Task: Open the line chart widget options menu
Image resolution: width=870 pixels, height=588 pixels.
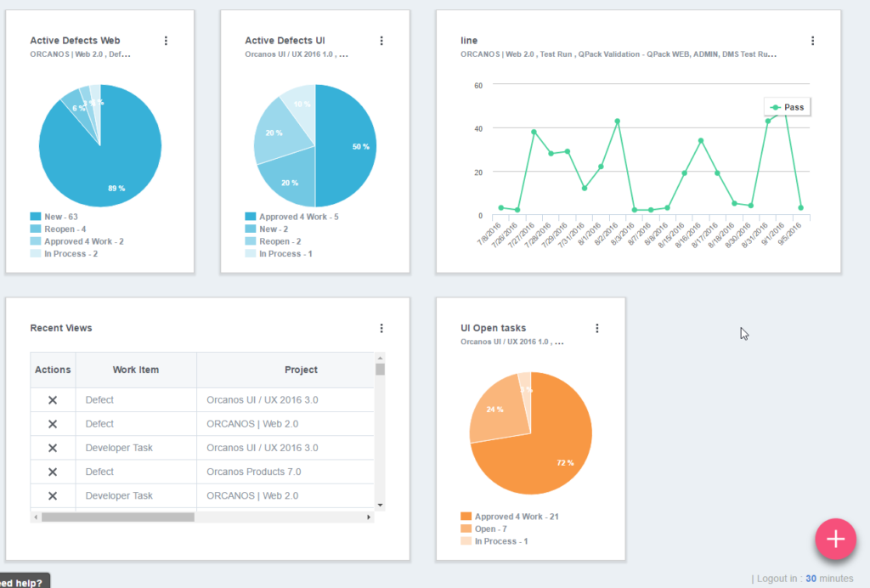Action: (812, 40)
